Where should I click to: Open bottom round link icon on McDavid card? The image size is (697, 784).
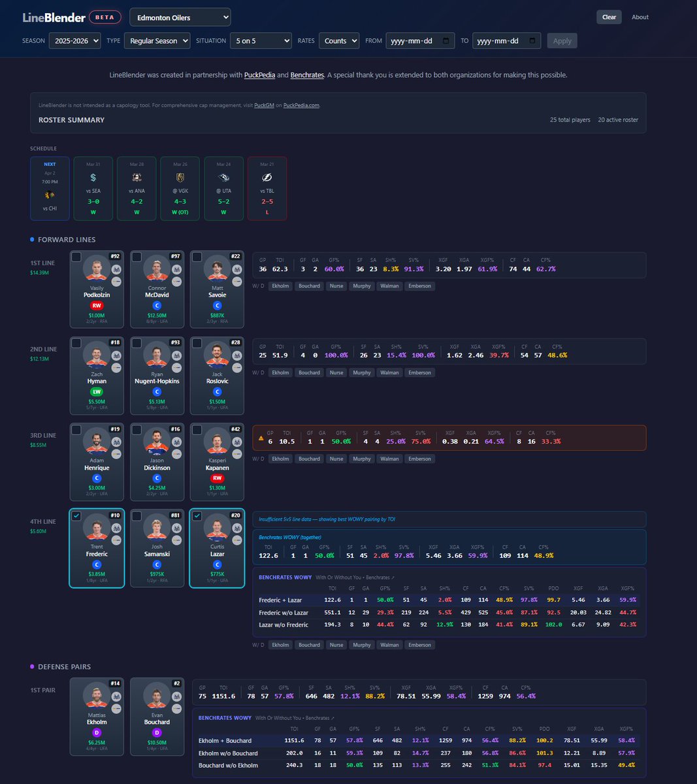176,282
